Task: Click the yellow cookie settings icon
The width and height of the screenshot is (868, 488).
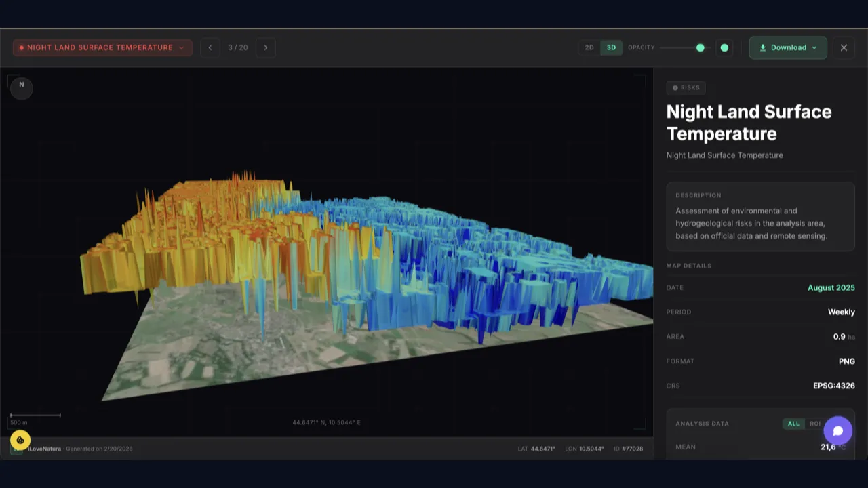Action: tap(20, 440)
